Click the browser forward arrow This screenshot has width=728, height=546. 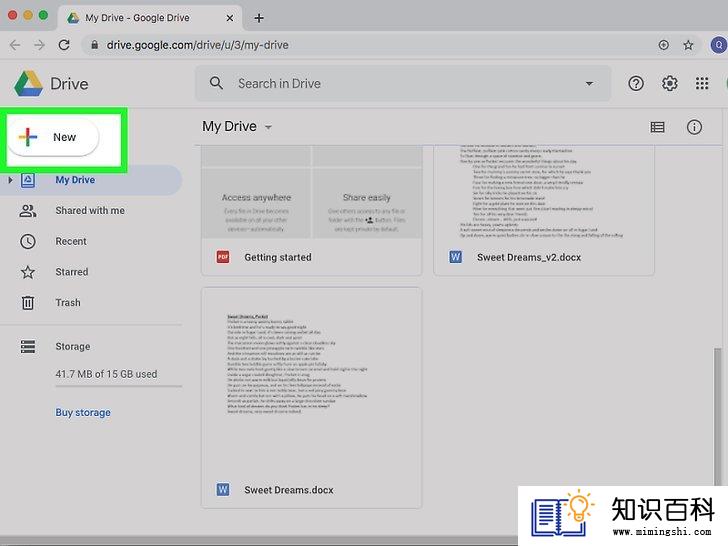39,45
